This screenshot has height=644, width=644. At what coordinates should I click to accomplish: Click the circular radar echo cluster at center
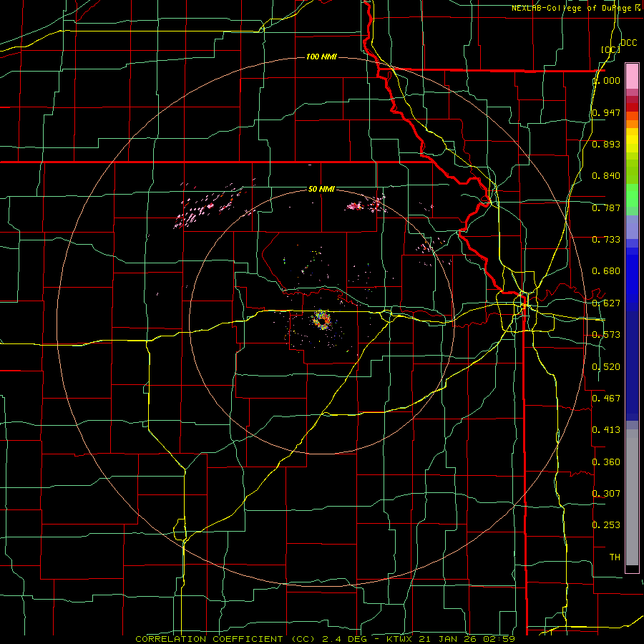point(321,321)
